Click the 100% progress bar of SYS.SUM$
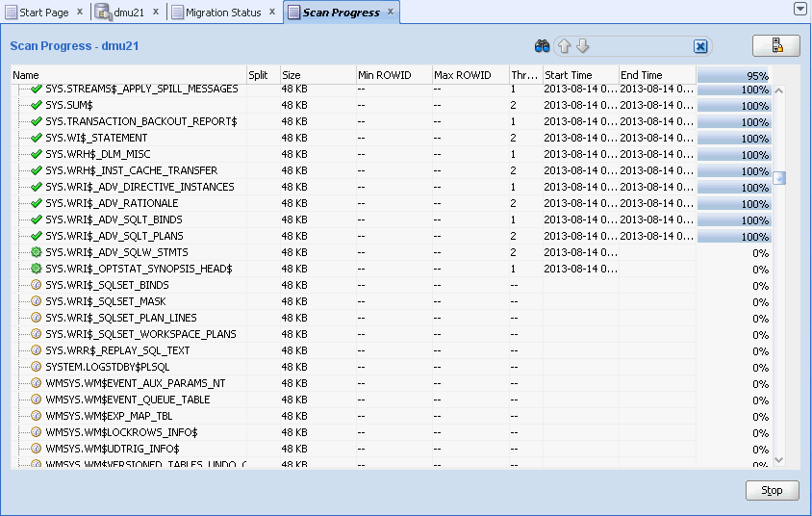This screenshot has width=812, height=516. (734, 106)
